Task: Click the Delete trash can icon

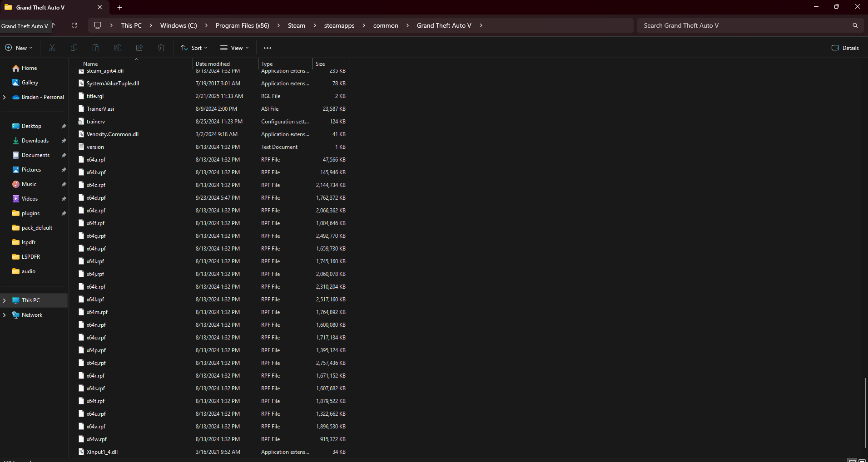Action: point(161,48)
